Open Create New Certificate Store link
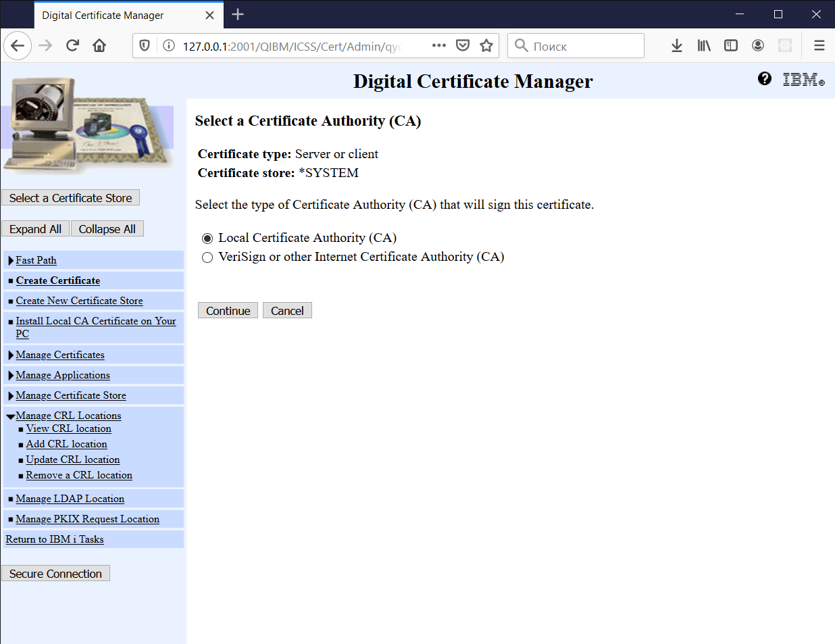Viewport: 835px width, 644px height. click(80, 301)
